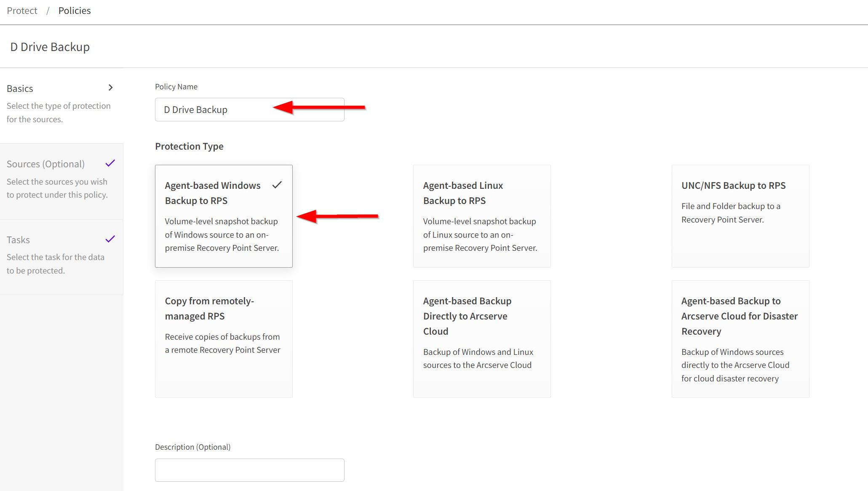868x491 pixels.
Task: Click the checkmark icon beside Tasks
Action: (x=110, y=239)
